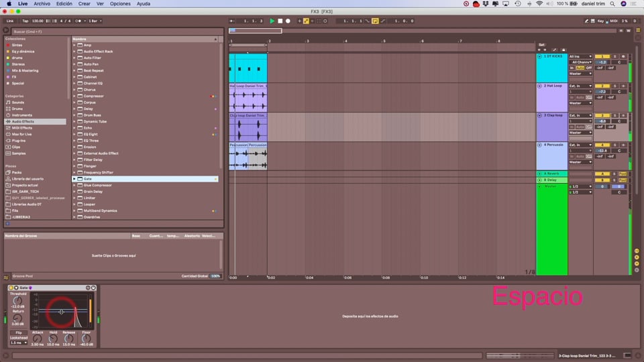Image resolution: width=644 pixels, height=362 pixels.
Task: Click the Lock Envelopes icon under Set
Action: pyautogui.click(x=563, y=50)
